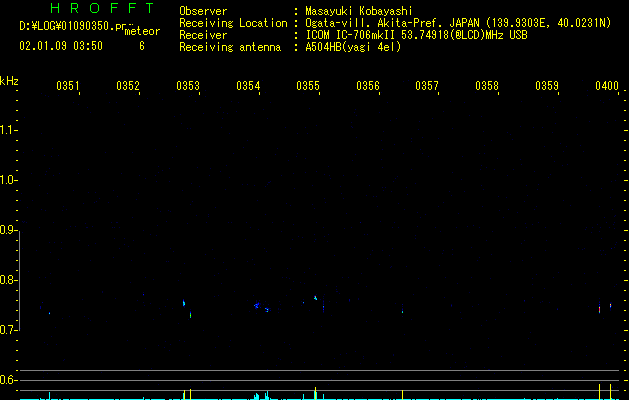Click the 0359 time axis label

(546, 86)
